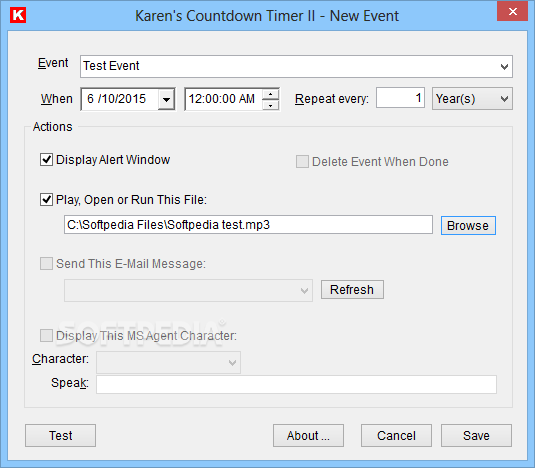535x468 pixels.
Task: Save the new event
Action: [x=476, y=436]
